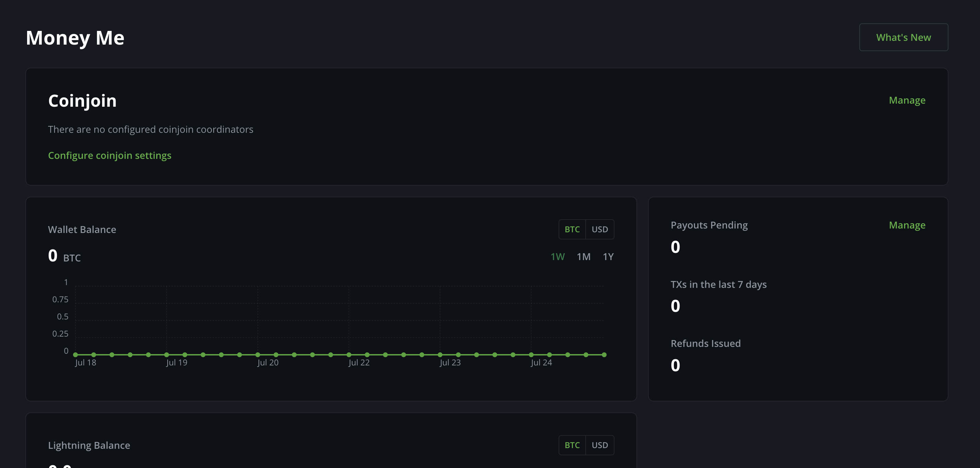Click the Refunds Issued zero value
The height and width of the screenshot is (468, 980).
(x=675, y=365)
